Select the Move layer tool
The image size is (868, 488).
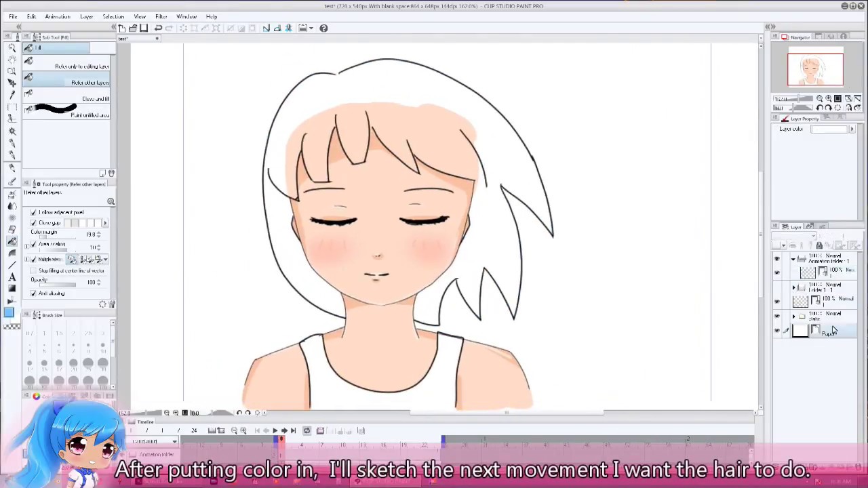[x=12, y=83]
